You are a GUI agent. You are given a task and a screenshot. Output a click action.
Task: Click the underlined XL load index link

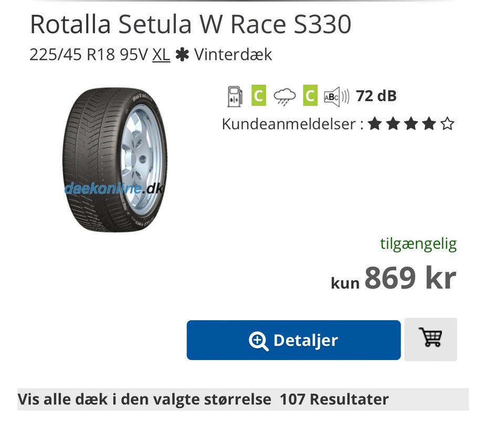click(161, 55)
